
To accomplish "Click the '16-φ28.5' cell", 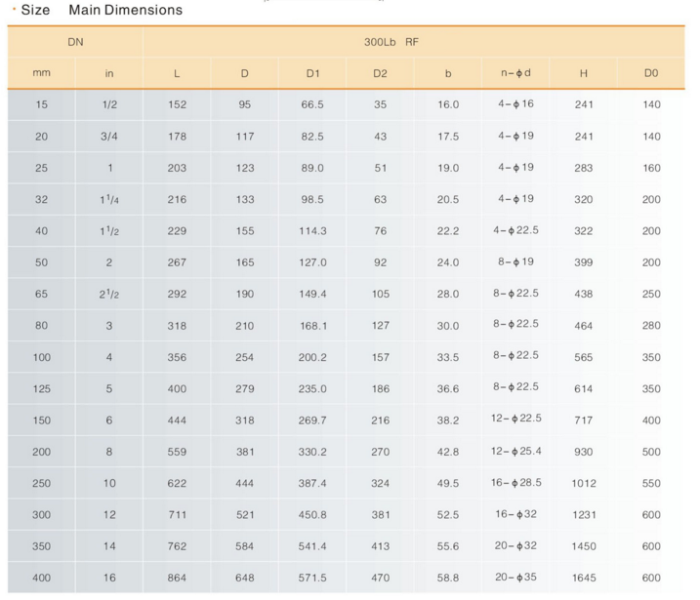I will click(x=515, y=483).
